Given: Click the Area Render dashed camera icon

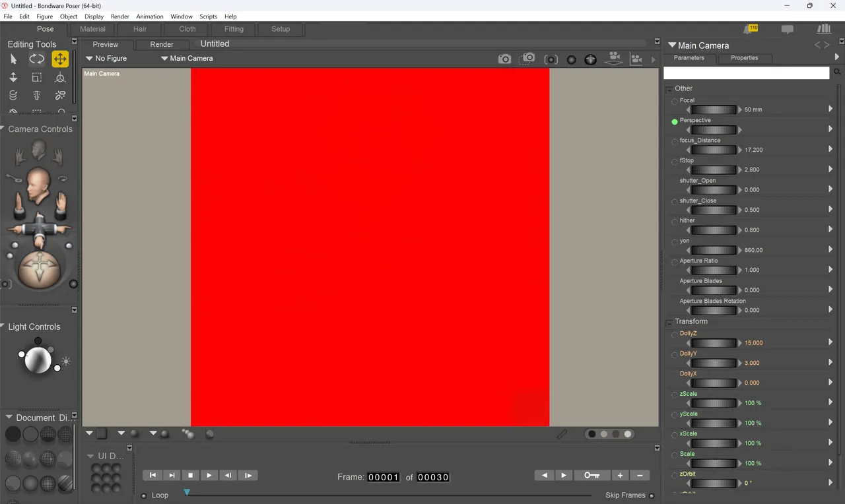Looking at the screenshot, I should coord(527,59).
